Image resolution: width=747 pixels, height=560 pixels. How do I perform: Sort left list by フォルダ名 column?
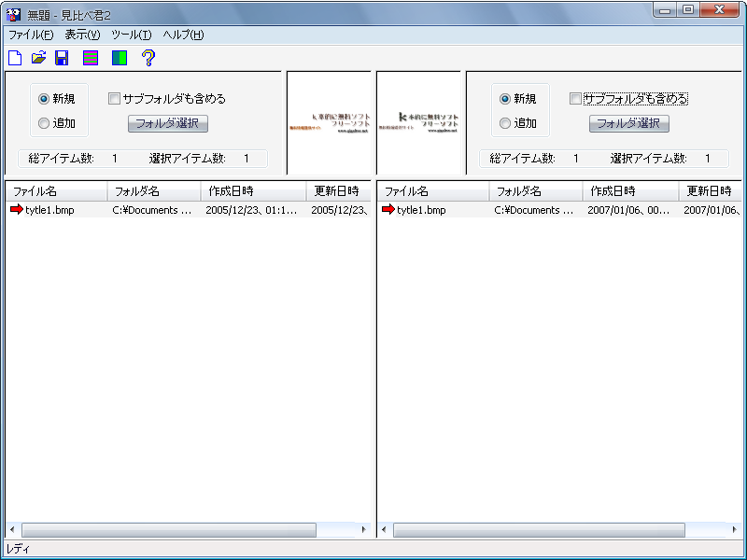[x=154, y=191]
